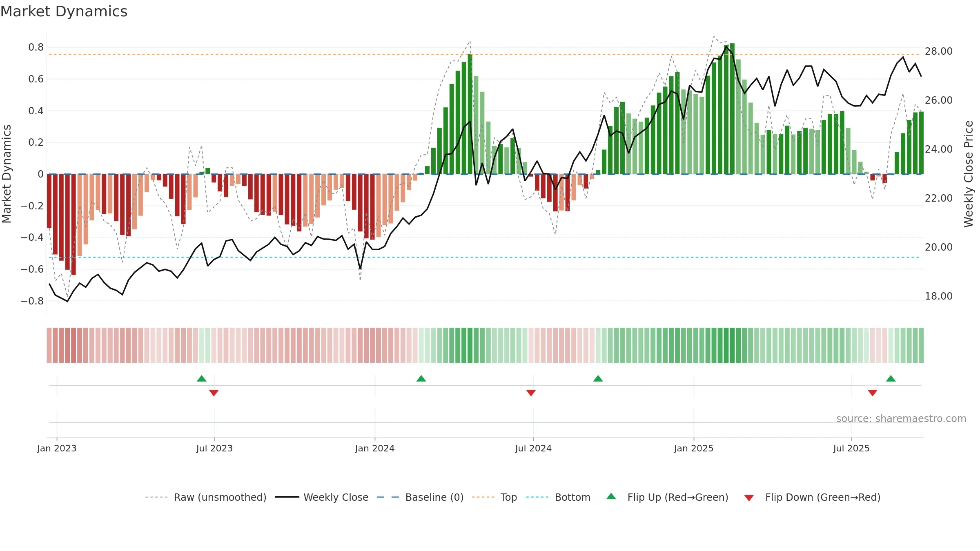980x551 pixels.
Task: Click the cyan dotted Bottom threshold line
Action: (x=485, y=257)
